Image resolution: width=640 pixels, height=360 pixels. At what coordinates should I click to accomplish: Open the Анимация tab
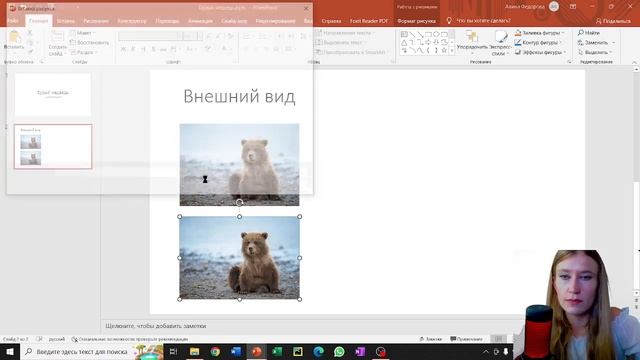(x=200, y=21)
